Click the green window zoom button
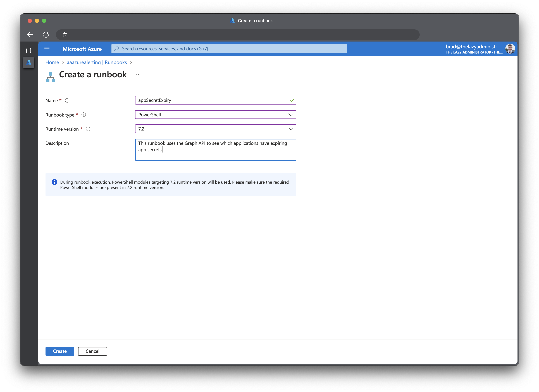Image resolution: width=539 pixels, height=392 pixels. tap(44, 21)
